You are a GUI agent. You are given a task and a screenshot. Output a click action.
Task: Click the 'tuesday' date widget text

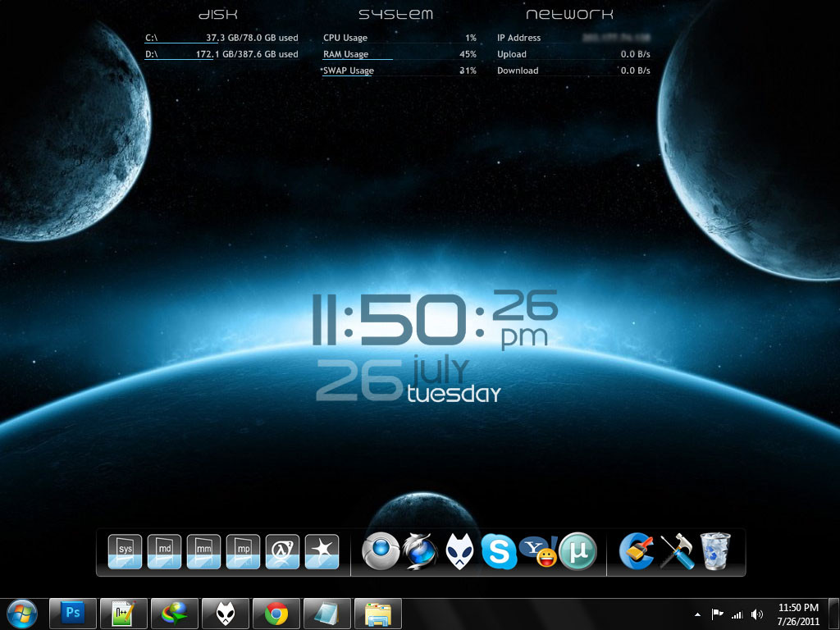pyautogui.click(x=454, y=395)
